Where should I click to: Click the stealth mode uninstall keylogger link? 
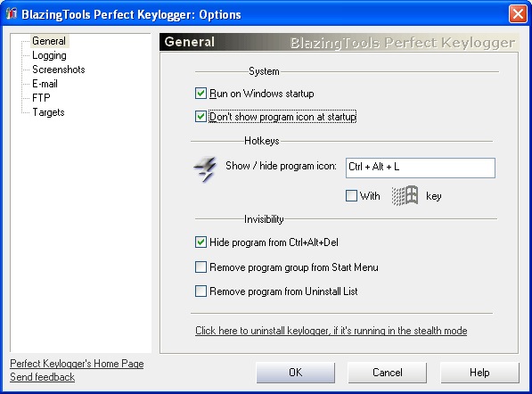pyautogui.click(x=331, y=331)
